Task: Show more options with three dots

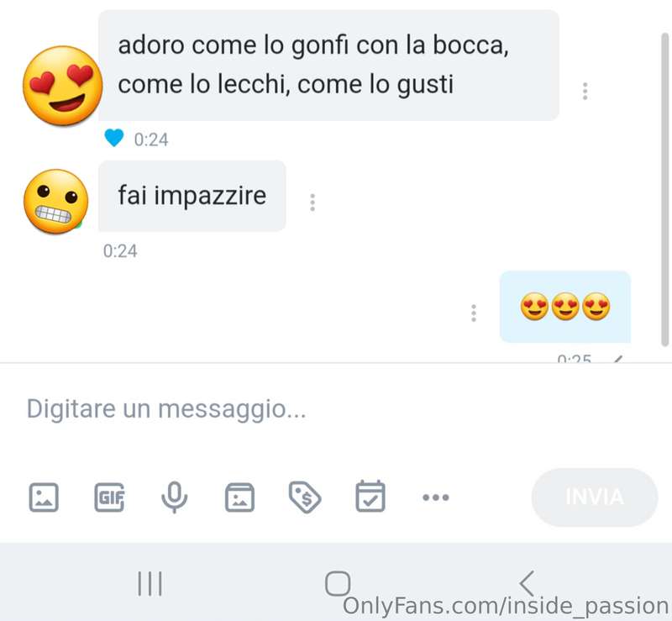Action: 436,497
